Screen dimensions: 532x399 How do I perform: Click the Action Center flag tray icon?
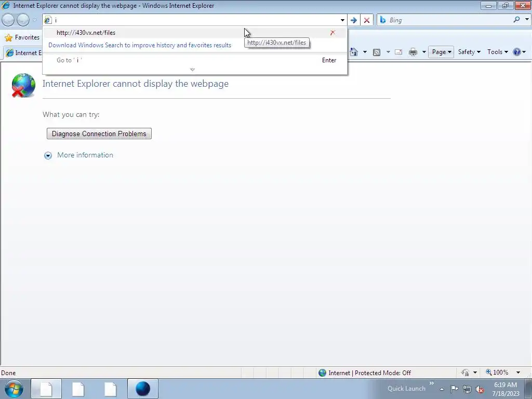click(x=454, y=389)
